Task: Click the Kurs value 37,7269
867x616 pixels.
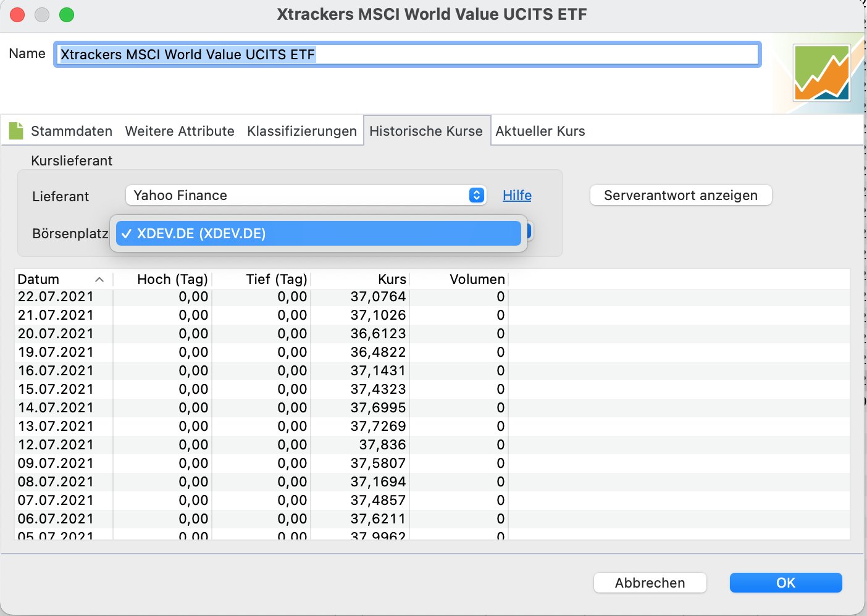Action: (378, 426)
